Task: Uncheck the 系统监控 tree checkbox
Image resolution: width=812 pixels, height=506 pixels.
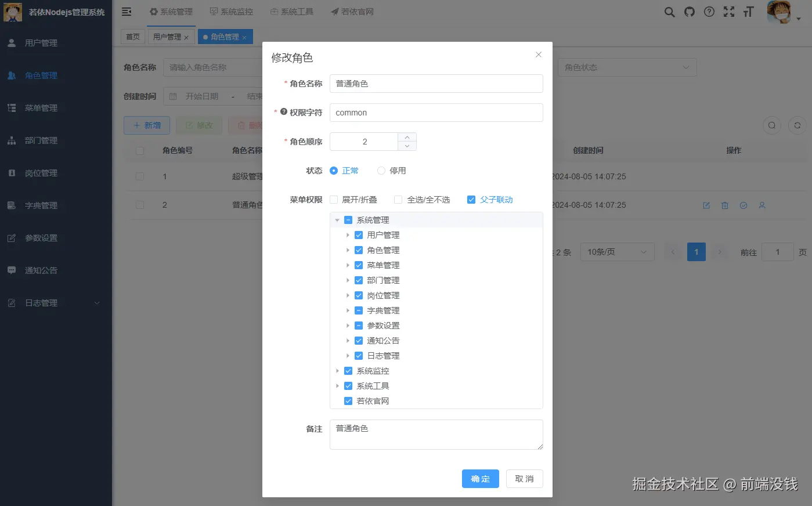Action: pos(348,371)
